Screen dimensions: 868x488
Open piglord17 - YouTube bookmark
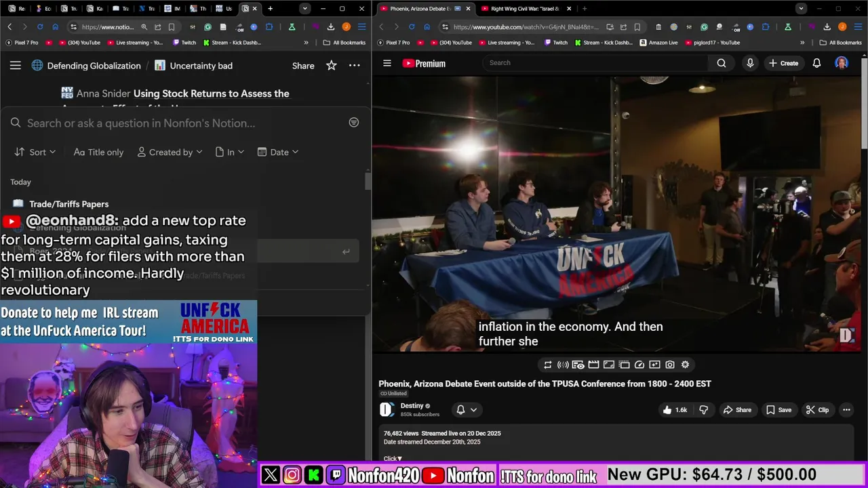click(x=712, y=42)
